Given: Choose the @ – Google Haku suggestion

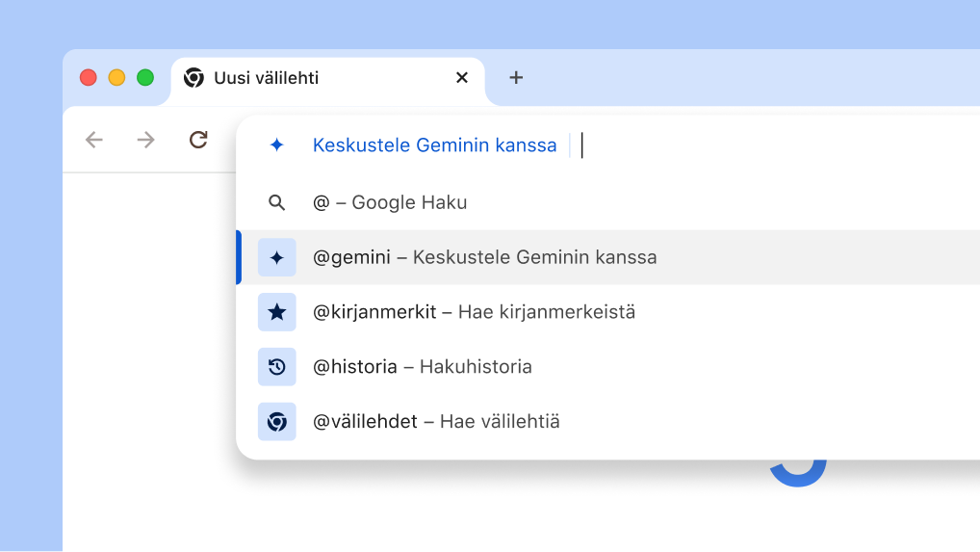Looking at the screenshot, I should pos(608,202).
